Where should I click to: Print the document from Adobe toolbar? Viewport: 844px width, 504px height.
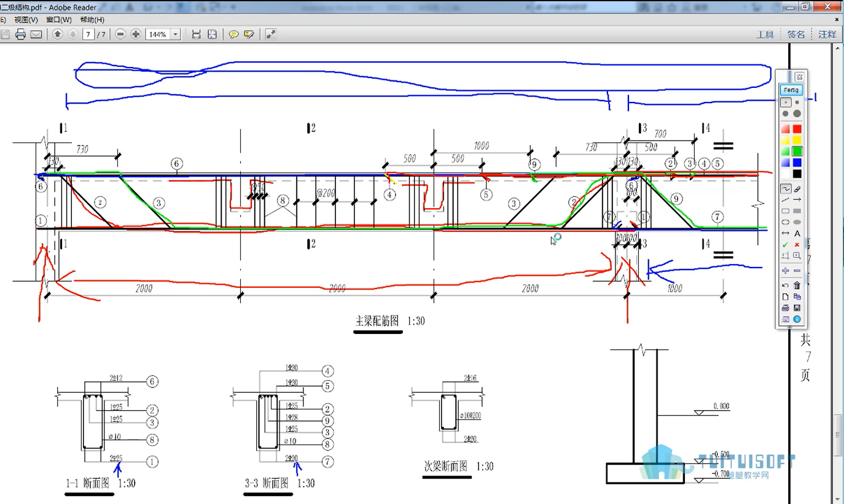(20, 34)
